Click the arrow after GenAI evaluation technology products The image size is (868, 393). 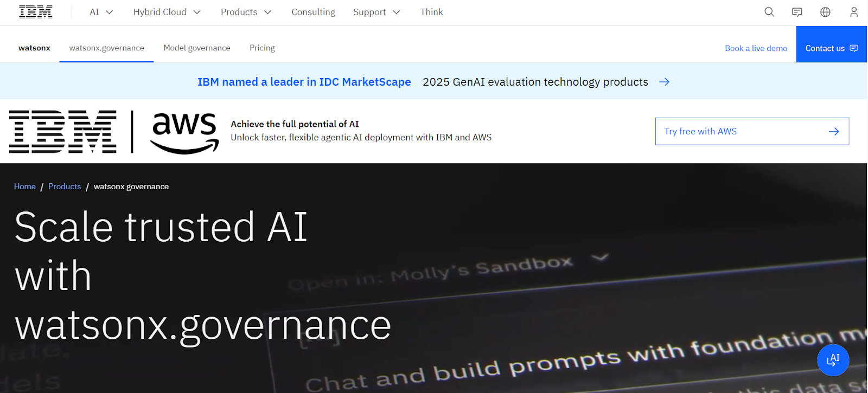tap(664, 82)
